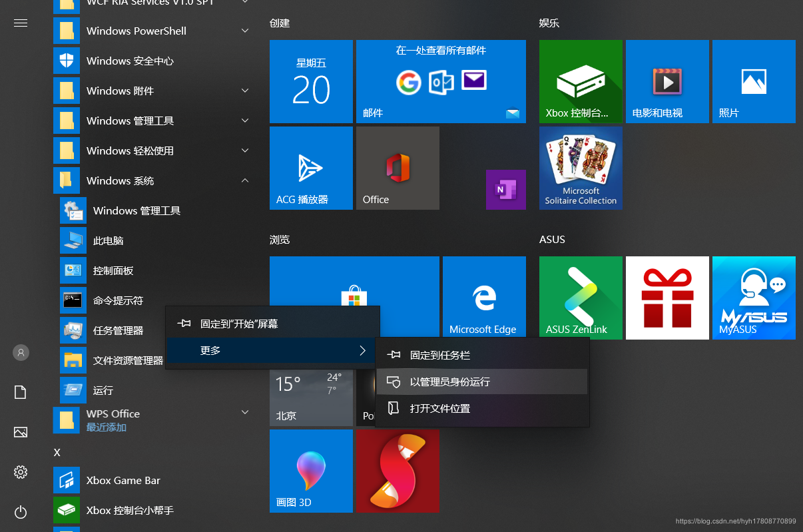Open the ASUS ZenLink tile
The height and width of the screenshot is (532, 803).
pyautogui.click(x=581, y=298)
